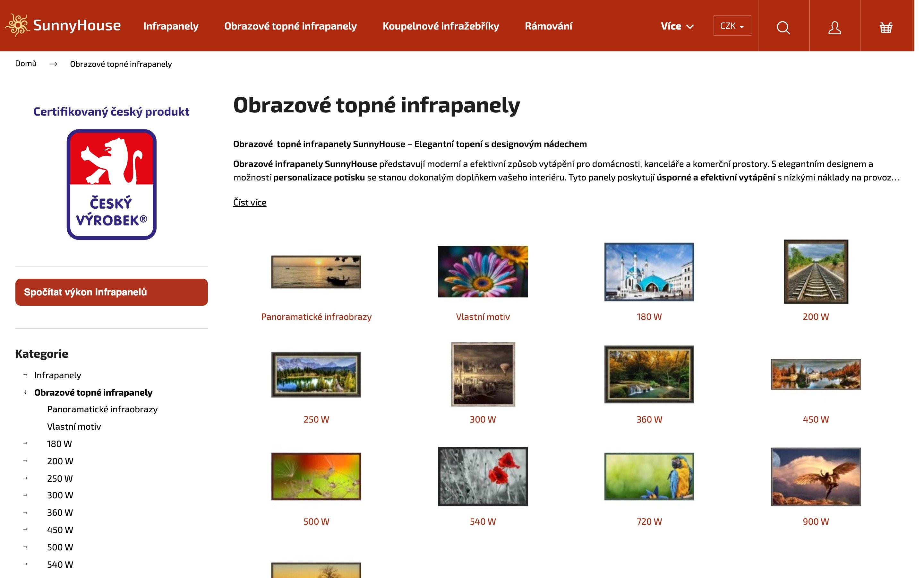Click the SunnyHouse logo
The image size is (924, 578).
coord(63,25)
